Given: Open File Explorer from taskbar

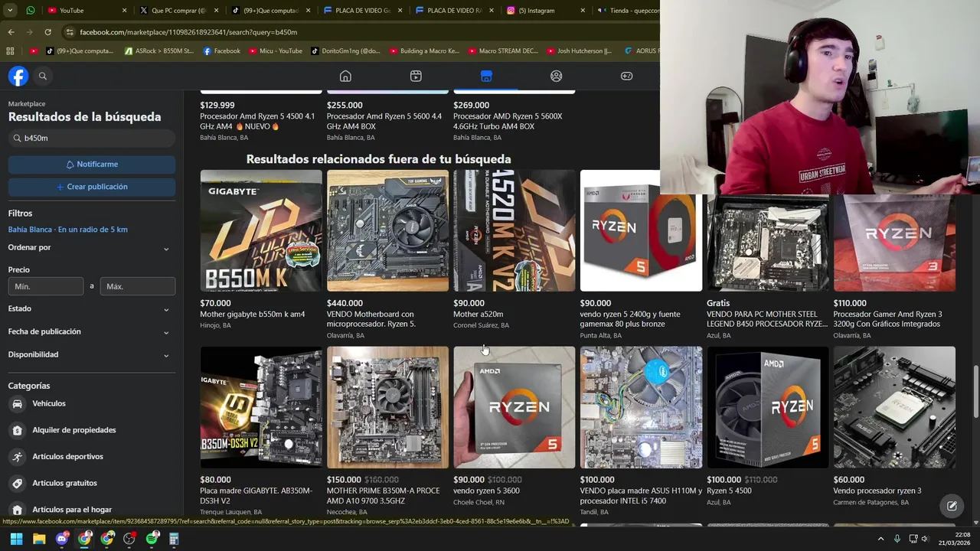Looking at the screenshot, I should pyautogui.click(x=39, y=539).
